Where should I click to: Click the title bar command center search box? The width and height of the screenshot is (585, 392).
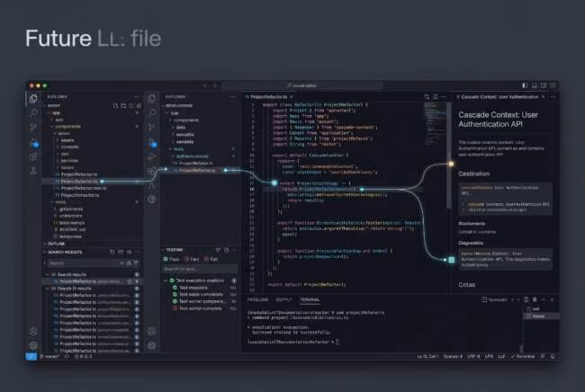302,85
